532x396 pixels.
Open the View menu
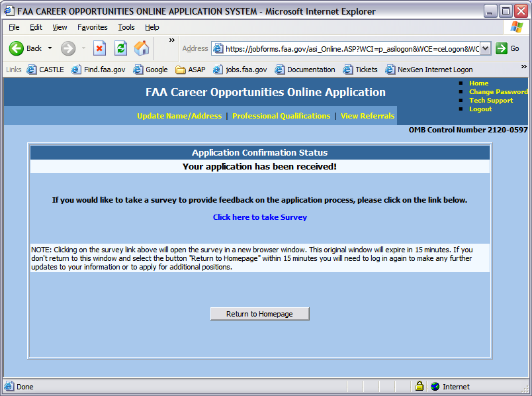60,27
